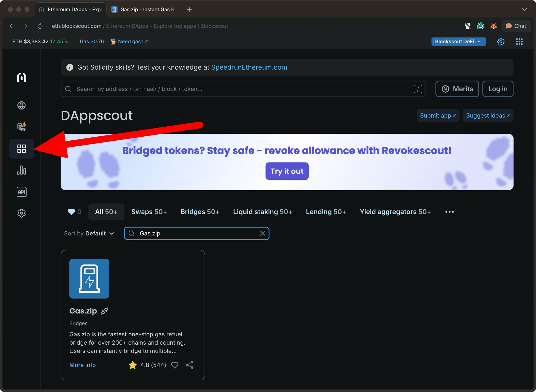
Task: Open the Sort by Default dropdown
Action: [x=89, y=233]
